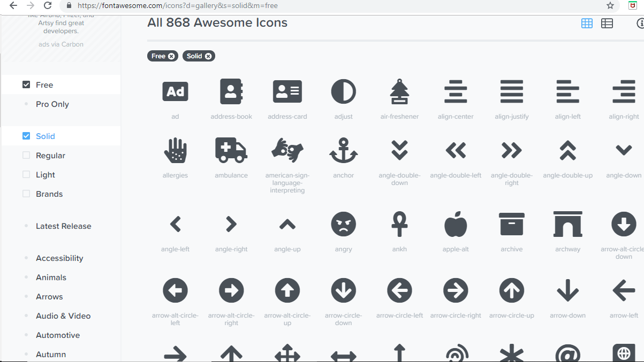Click the american-sign-language-interpreting icon
Viewport: 644px width, 362px height.
coord(287,150)
